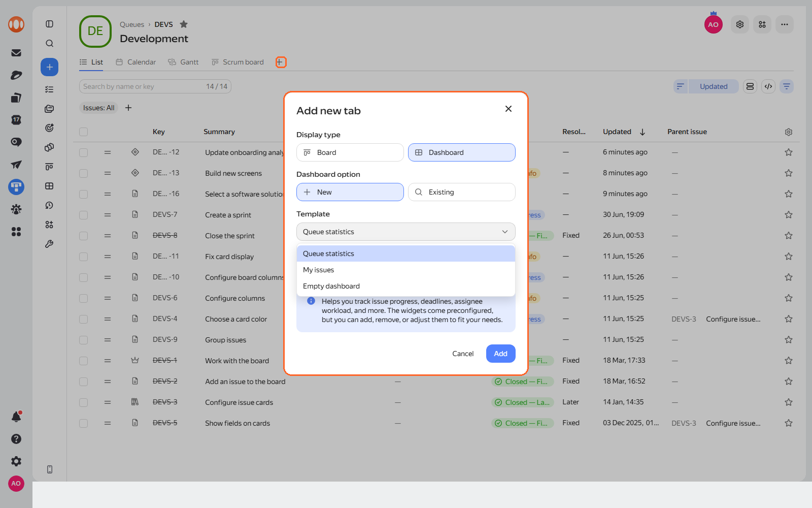Choose the Existing dashboard option
The width and height of the screenshot is (812, 508).
click(x=462, y=192)
